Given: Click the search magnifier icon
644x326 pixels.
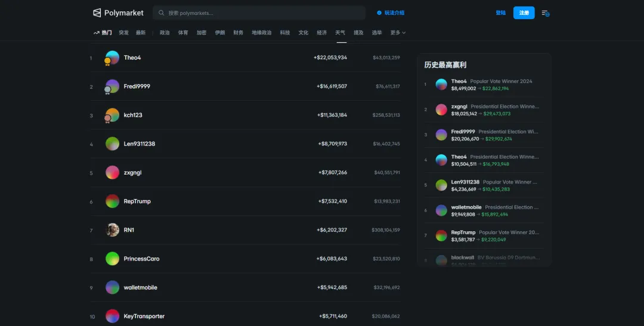Looking at the screenshot, I should click(162, 13).
